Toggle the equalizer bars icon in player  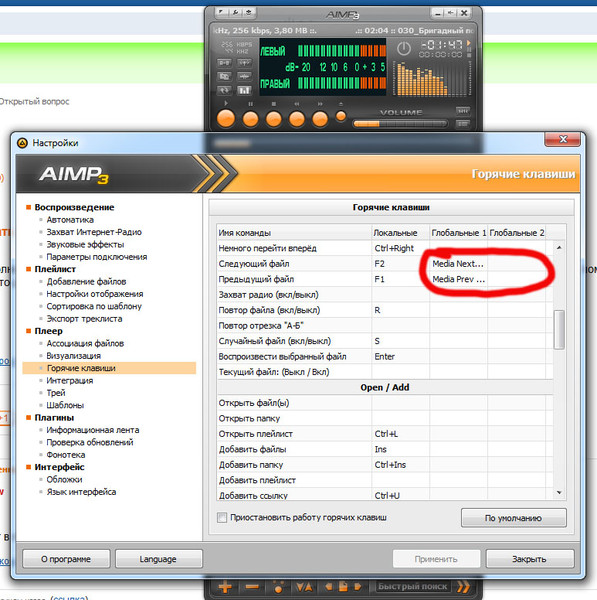(244, 90)
